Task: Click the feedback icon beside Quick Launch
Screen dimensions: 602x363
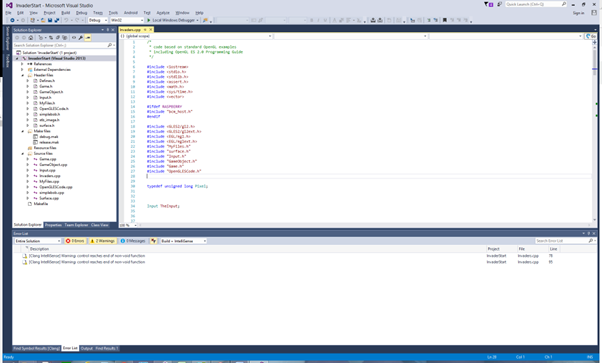Action: tap(499, 4)
